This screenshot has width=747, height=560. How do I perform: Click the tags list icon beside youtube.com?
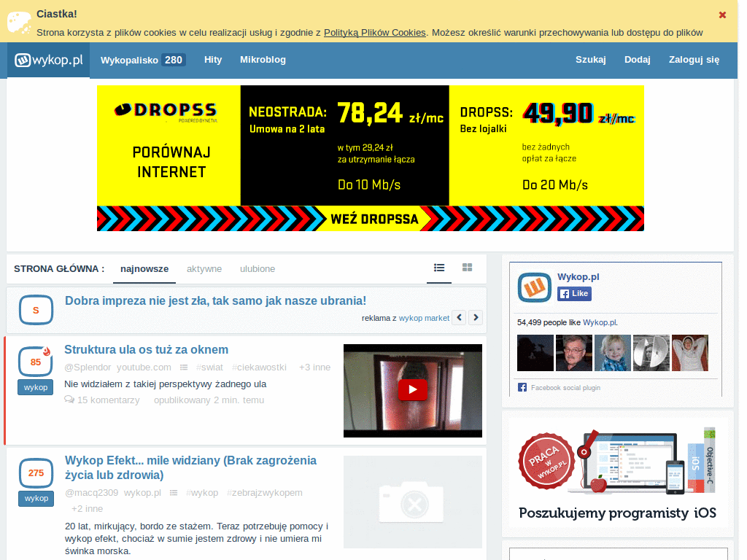(184, 367)
